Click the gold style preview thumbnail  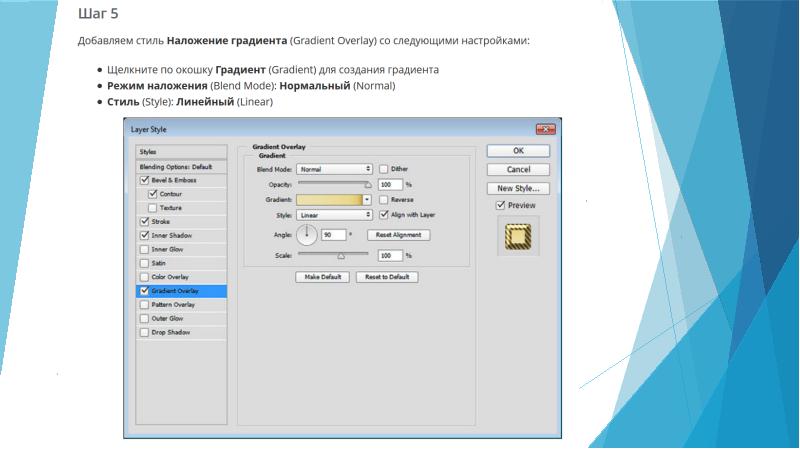(518, 236)
